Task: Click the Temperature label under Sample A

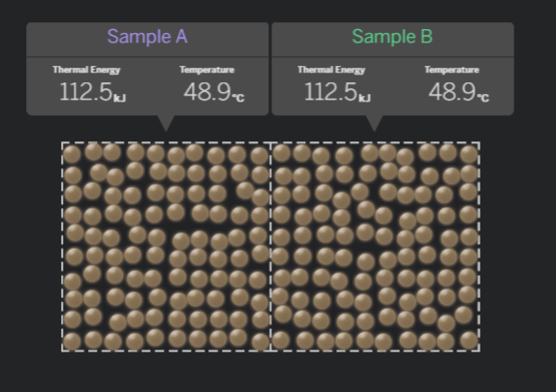Action: [206, 70]
